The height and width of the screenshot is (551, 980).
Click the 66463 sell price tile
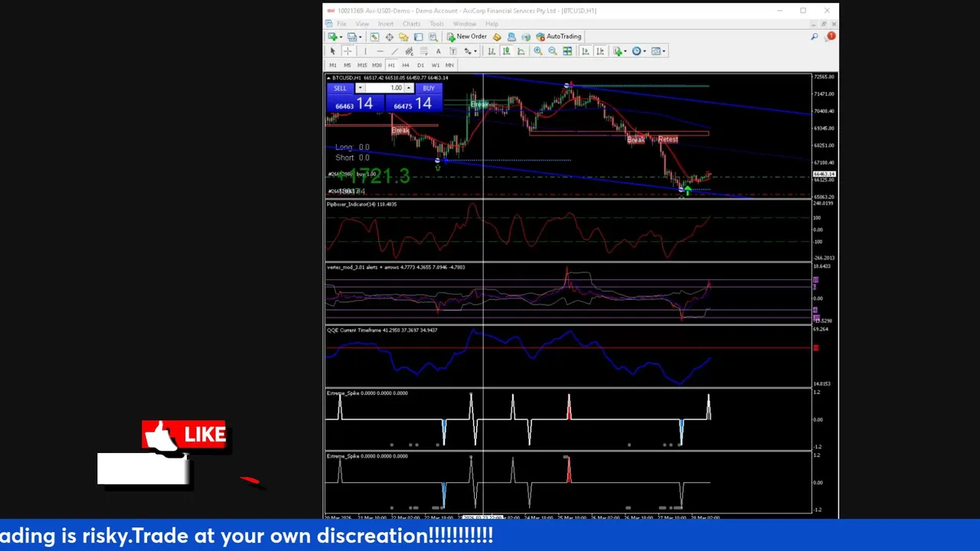pos(354,104)
